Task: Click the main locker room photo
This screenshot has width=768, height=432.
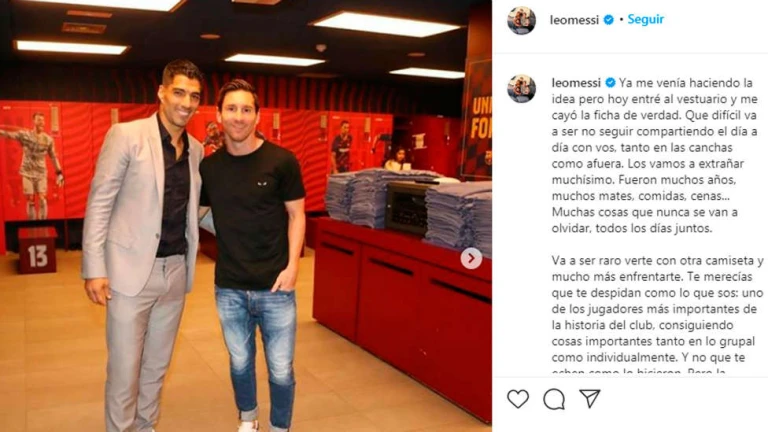Action: pyautogui.click(x=246, y=216)
